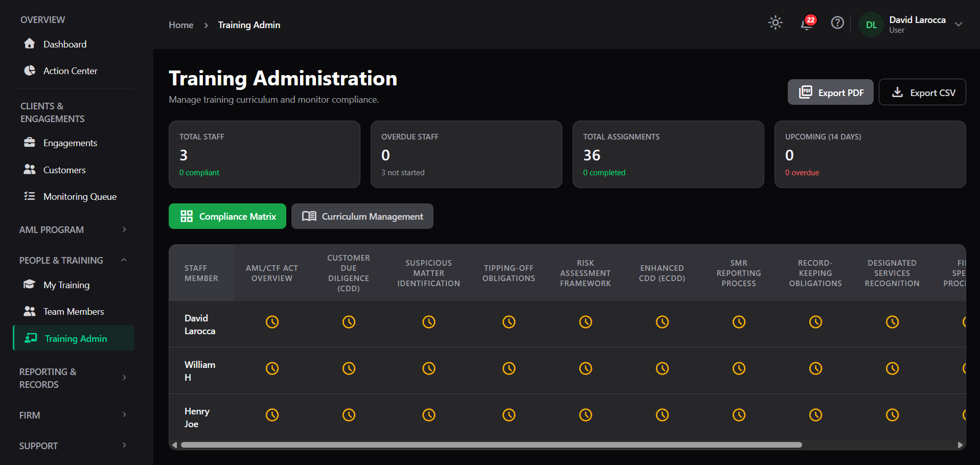Collapse the PEOPLE & TRAINING section
This screenshot has width=980, height=465.
[73, 260]
